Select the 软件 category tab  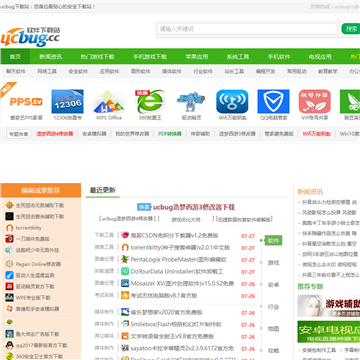(x=273, y=240)
